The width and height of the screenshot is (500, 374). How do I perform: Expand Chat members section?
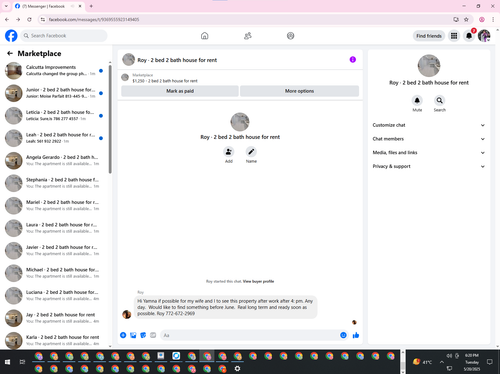pos(429,139)
